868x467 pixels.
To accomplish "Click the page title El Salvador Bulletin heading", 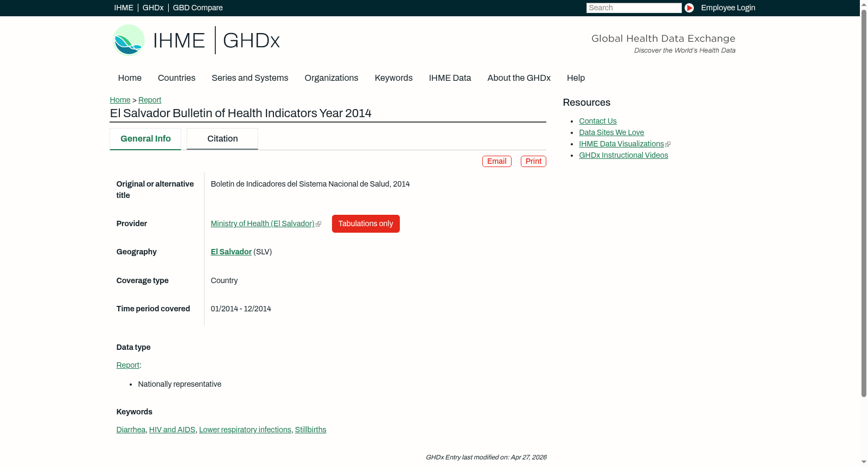I will 240,113.
